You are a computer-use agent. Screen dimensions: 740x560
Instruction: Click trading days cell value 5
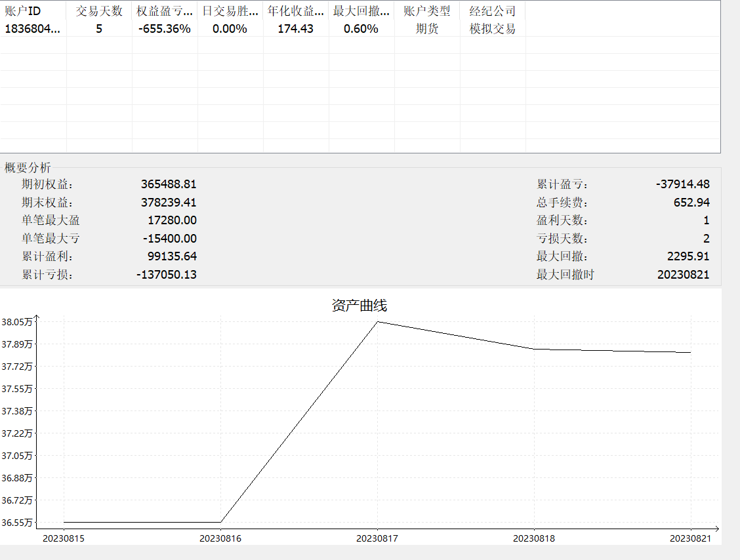point(99,29)
